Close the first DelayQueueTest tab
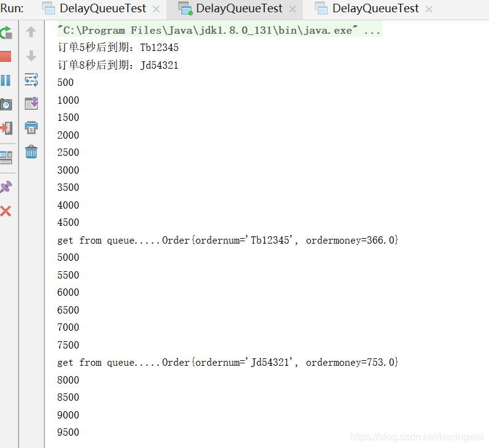The height and width of the screenshot is (448, 489). click(156, 9)
